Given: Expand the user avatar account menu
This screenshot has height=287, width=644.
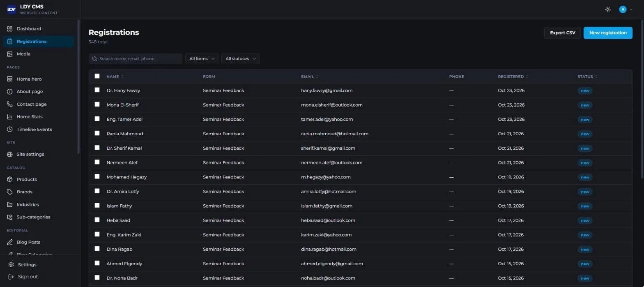Looking at the screenshot, I should tap(626, 9).
